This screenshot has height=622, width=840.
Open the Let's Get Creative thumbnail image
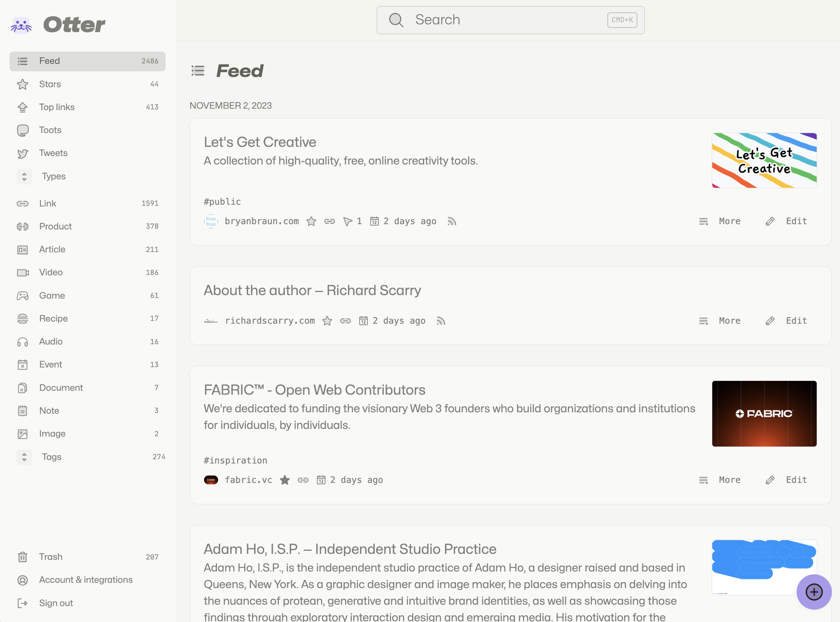coord(764,160)
